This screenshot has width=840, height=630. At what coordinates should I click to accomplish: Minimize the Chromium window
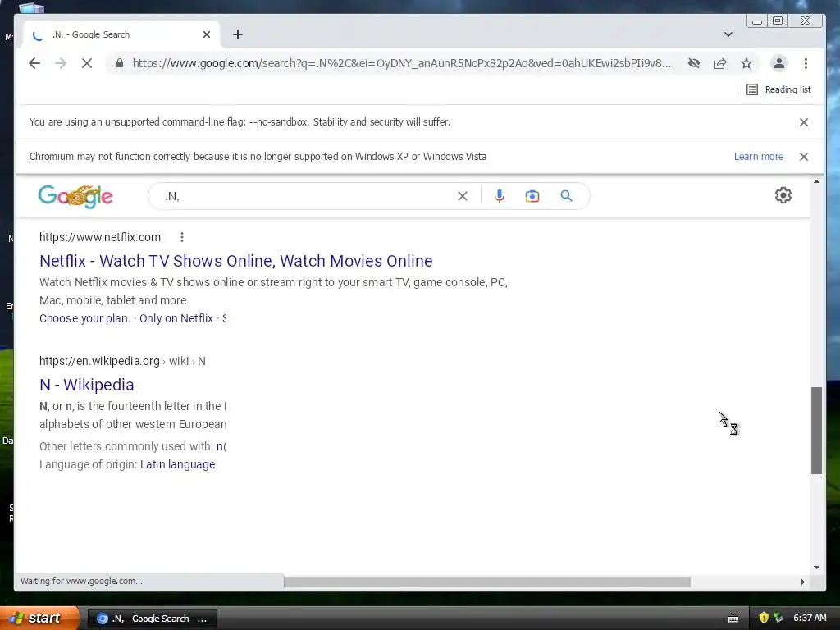pos(757,21)
